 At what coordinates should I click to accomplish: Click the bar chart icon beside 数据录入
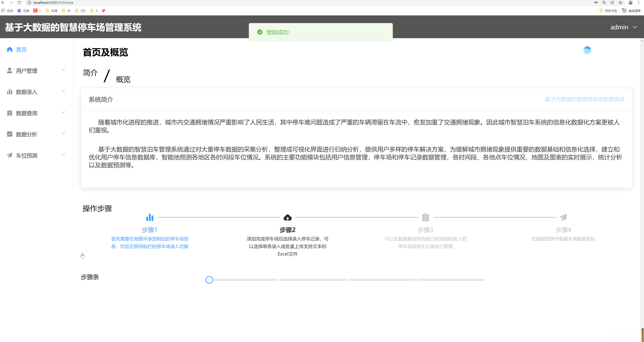click(x=9, y=92)
